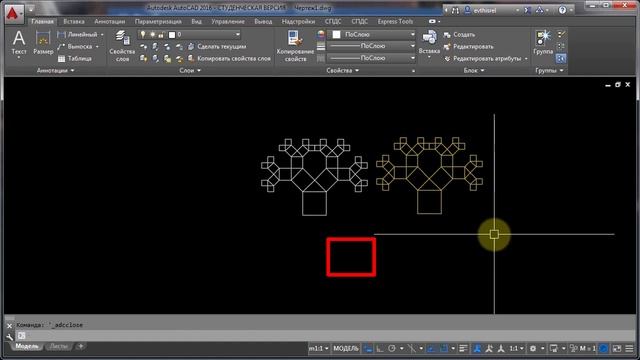Select the left Pythagoras tree drawing
The width and height of the screenshot is (640, 360).
tap(314, 177)
